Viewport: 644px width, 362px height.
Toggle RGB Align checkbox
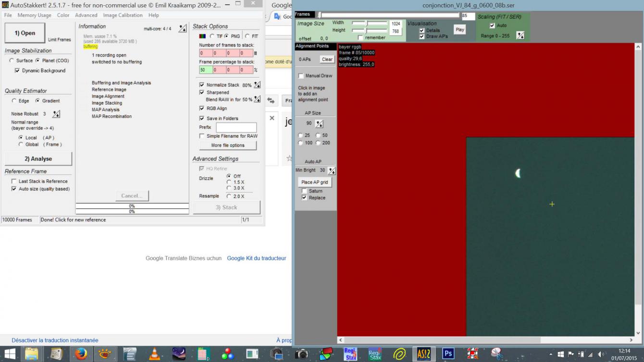[x=202, y=109]
